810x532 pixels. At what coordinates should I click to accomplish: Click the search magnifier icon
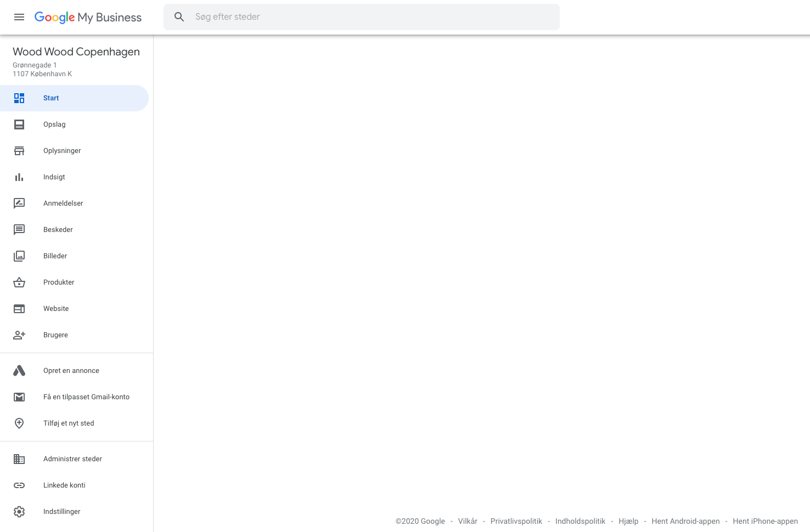point(179,17)
